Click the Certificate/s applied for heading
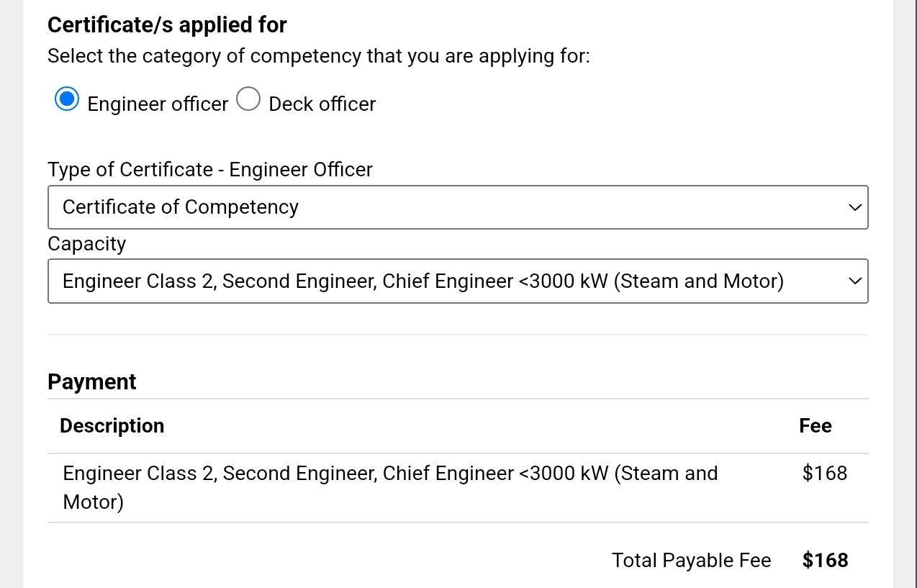The height and width of the screenshot is (588, 917). click(x=167, y=25)
